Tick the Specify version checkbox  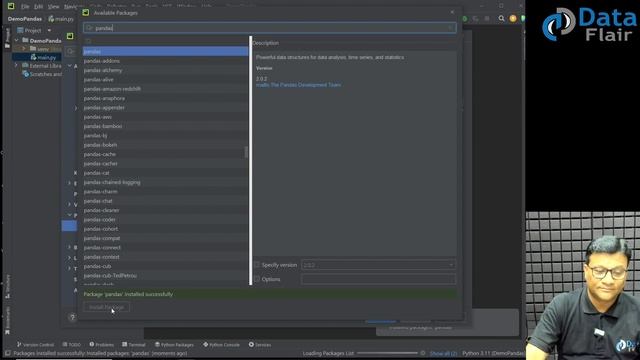(257, 264)
